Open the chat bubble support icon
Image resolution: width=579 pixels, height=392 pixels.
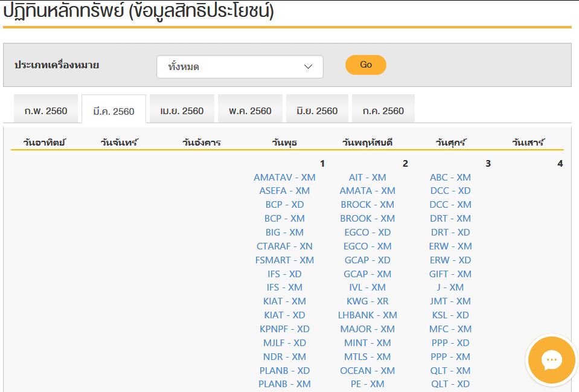coord(552,359)
